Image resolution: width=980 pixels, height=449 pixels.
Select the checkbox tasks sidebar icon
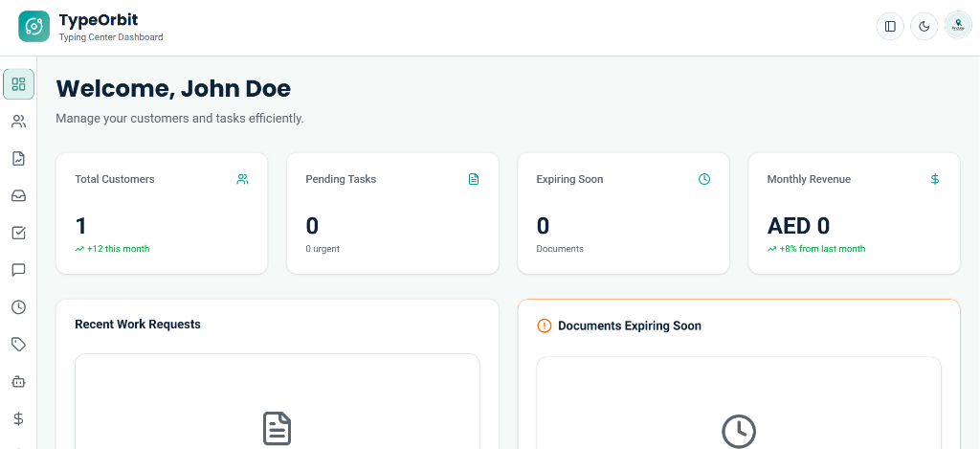[18, 233]
